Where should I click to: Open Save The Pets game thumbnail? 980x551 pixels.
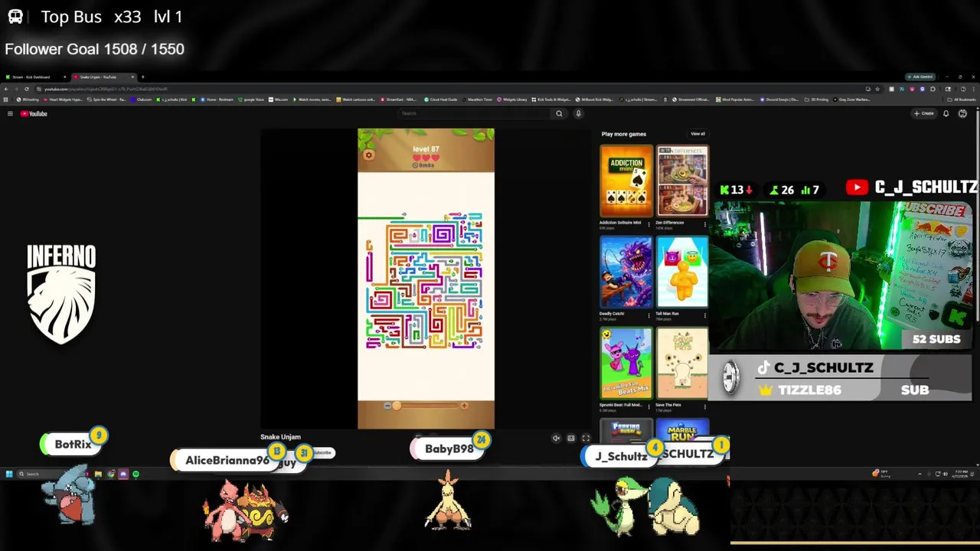(682, 364)
